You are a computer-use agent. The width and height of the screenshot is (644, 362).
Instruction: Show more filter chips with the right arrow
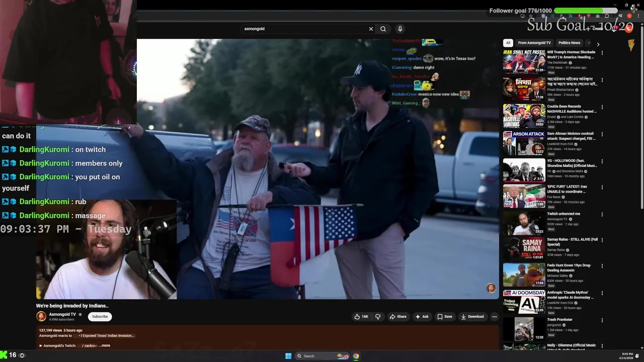coord(598,44)
